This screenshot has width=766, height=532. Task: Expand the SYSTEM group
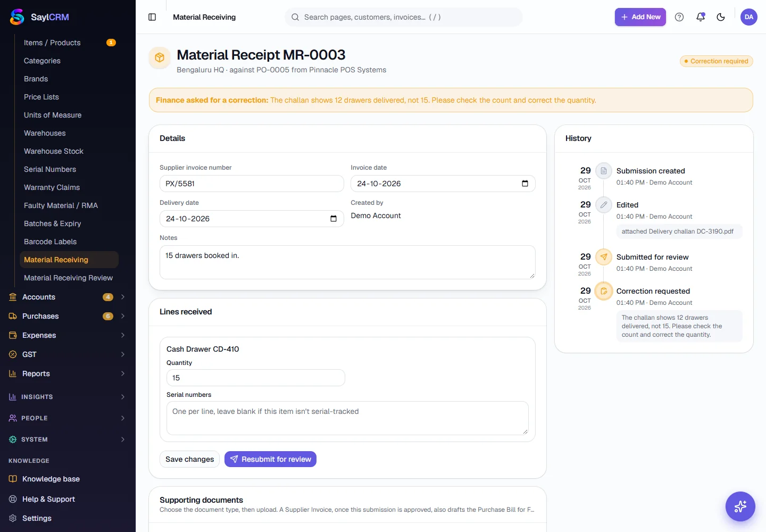[68, 439]
